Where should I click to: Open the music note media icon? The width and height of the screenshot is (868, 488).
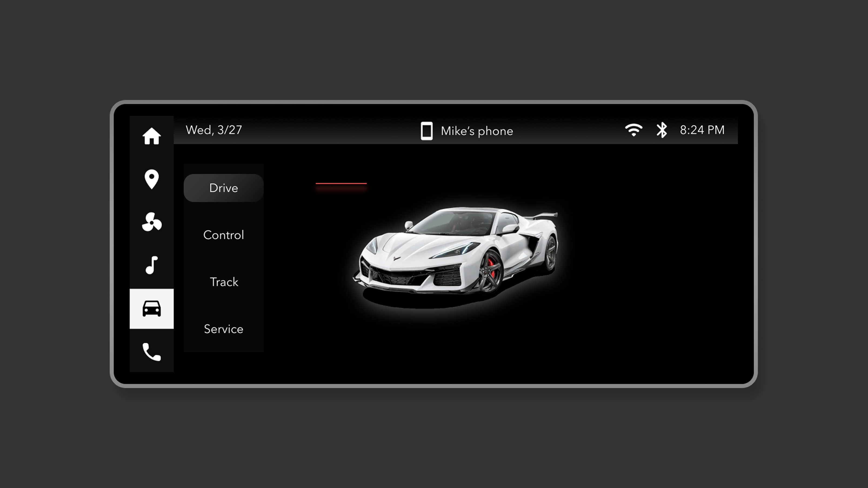coord(151,265)
